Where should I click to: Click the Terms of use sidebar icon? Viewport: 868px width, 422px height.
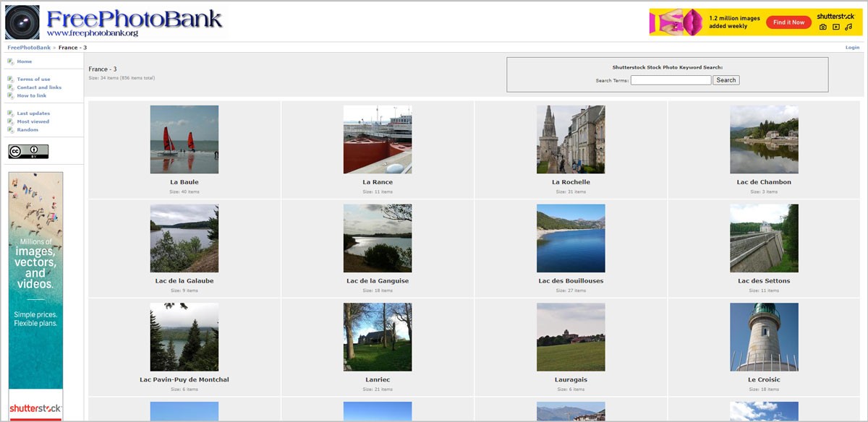10,79
